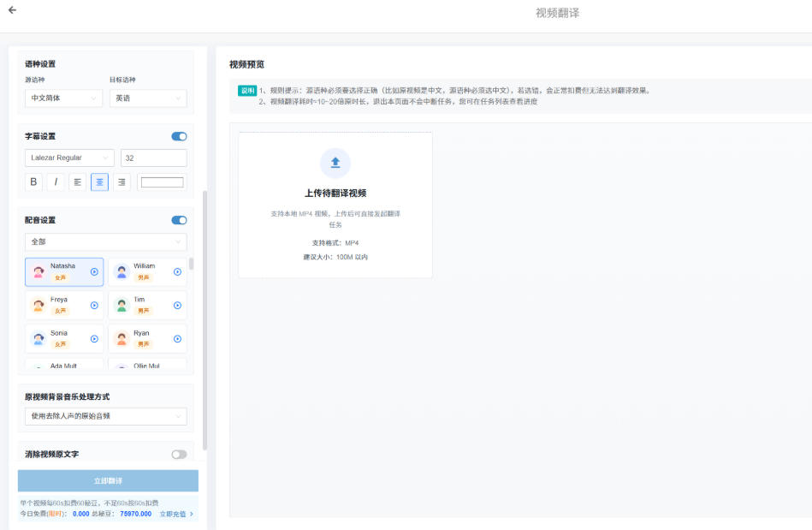Open background music handling dropdown
This screenshot has height=530, width=812.
[x=105, y=416]
